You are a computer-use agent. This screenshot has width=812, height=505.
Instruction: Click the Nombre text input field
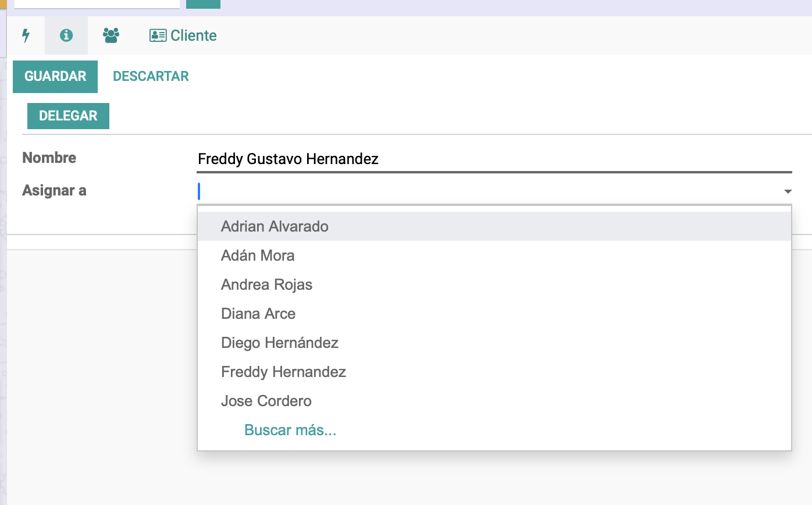coord(494,159)
